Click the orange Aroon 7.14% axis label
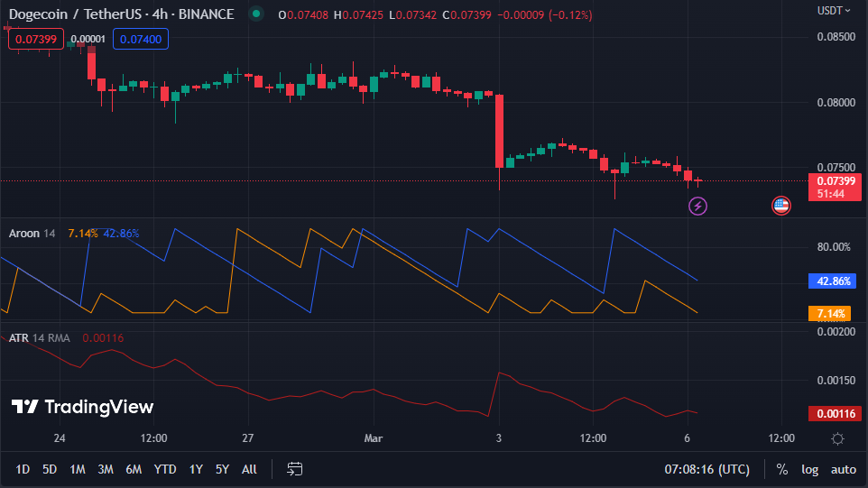 pos(830,314)
